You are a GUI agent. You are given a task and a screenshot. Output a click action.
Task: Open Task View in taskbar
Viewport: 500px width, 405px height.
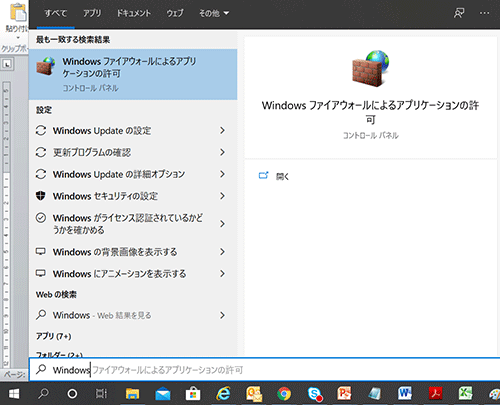(x=101, y=394)
